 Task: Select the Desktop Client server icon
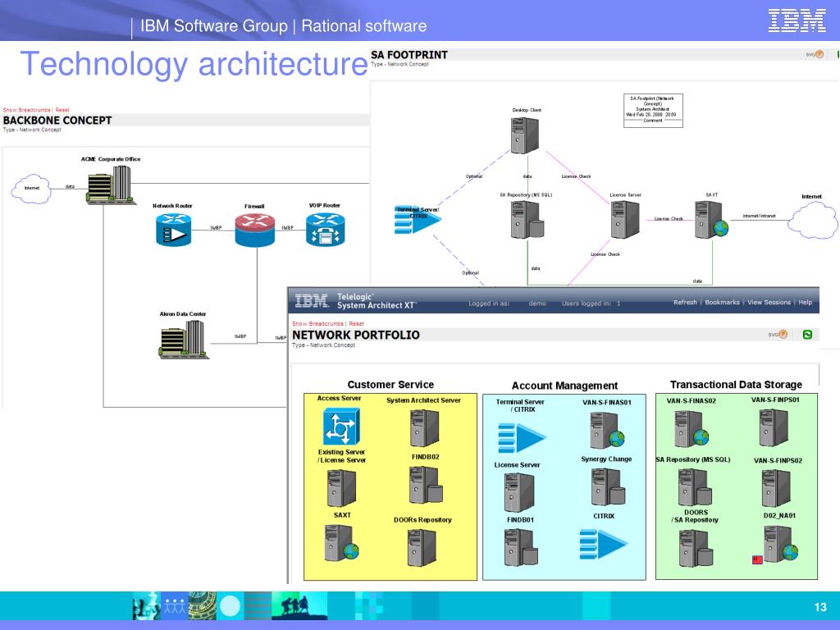click(524, 135)
